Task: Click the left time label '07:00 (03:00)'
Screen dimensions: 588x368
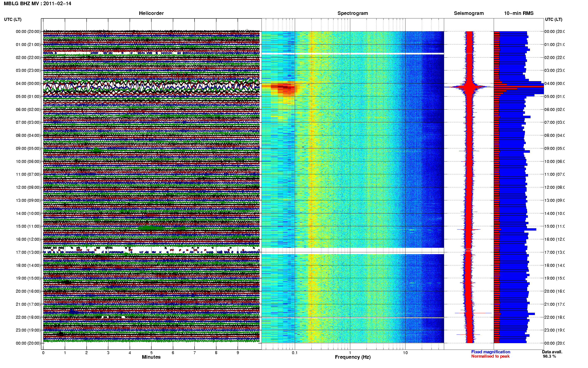Action: [28, 122]
